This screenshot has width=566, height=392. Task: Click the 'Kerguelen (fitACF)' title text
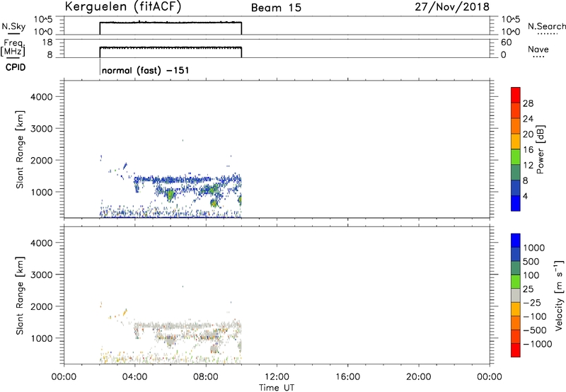[122, 6]
